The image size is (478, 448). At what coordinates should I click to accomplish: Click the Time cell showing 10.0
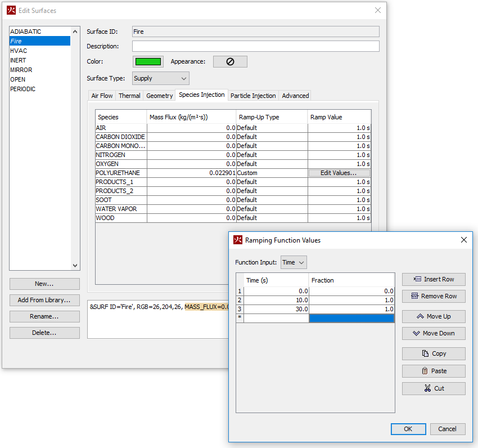pyautogui.click(x=276, y=300)
